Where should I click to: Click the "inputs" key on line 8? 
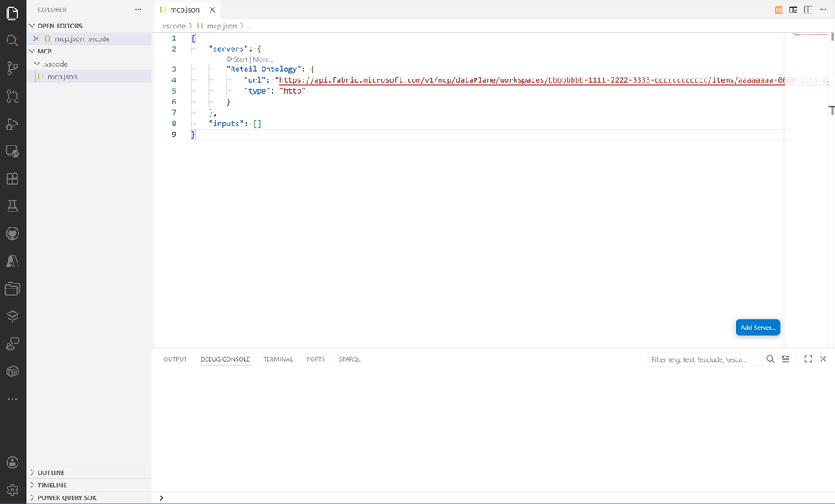227,123
